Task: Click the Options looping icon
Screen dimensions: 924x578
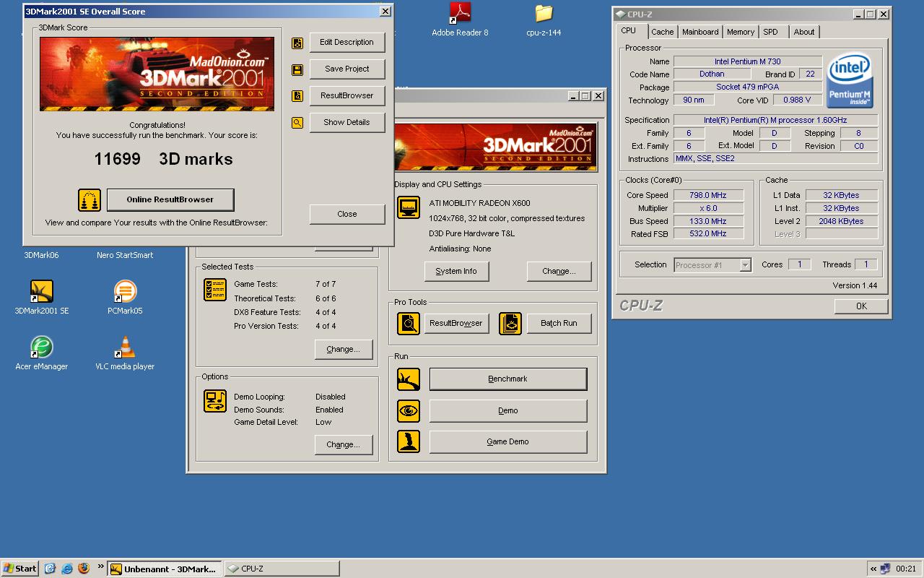Action: click(x=215, y=401)
